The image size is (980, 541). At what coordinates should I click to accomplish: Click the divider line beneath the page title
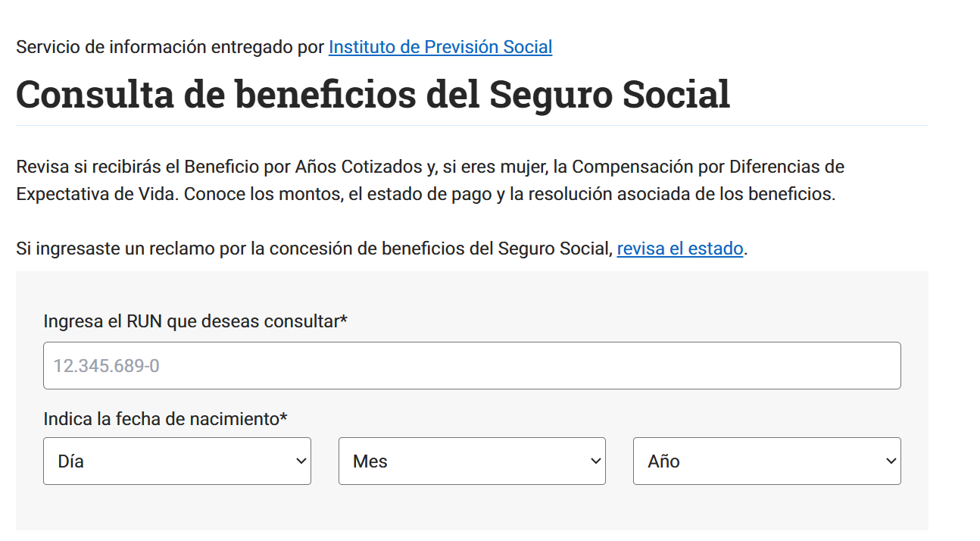coord(471,125)
